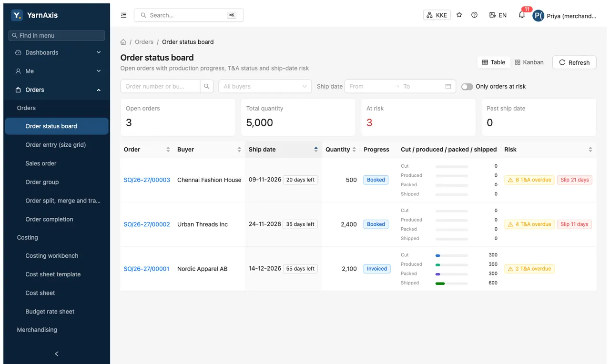Click the Priya user avatar

[538, 16]
